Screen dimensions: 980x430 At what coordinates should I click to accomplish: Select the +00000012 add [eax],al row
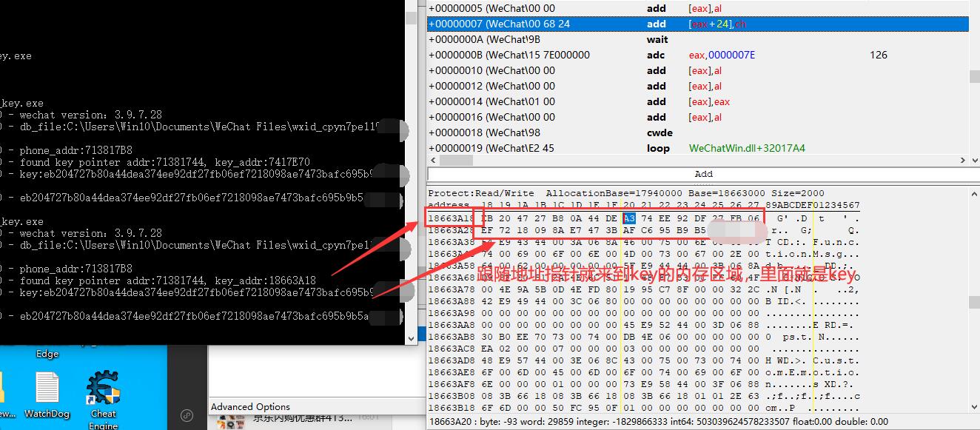click(x=698, y=86)
